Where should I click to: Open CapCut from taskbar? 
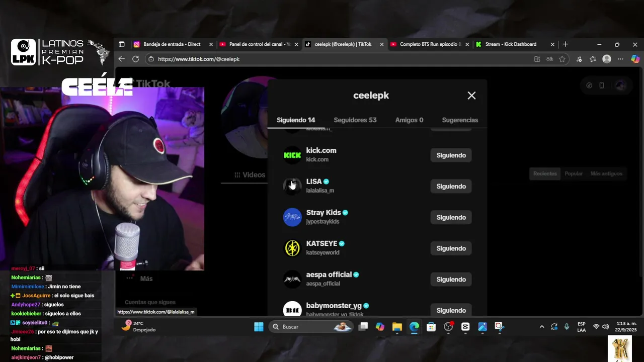click(x=465, y=327)
